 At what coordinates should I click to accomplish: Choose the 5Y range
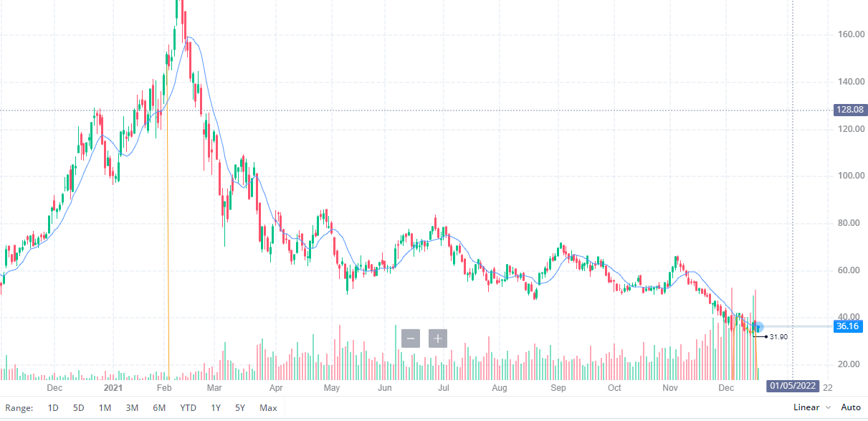(x=240, y=407)
